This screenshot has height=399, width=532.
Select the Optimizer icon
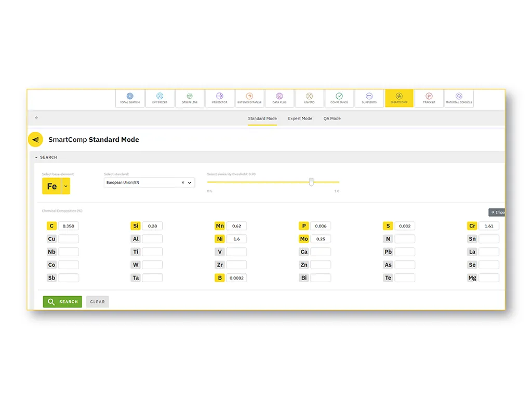pos(160,98)
